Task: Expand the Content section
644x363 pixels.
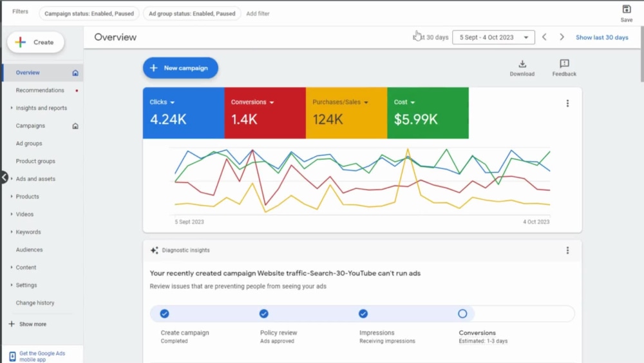Action: coord(12,267)
